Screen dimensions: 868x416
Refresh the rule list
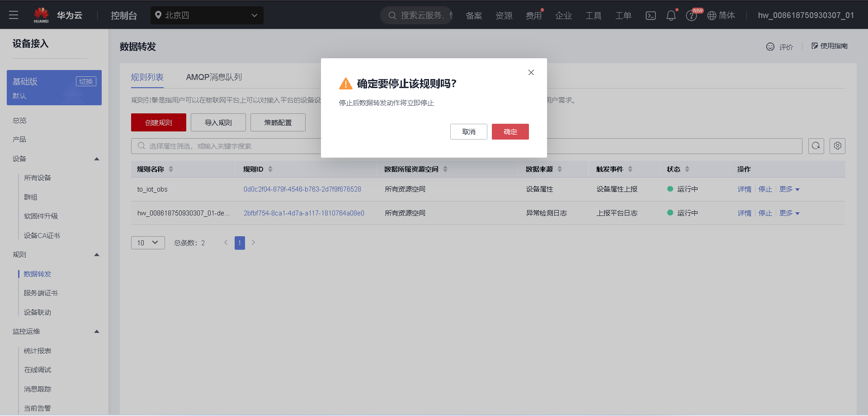(x=816, y=145)
